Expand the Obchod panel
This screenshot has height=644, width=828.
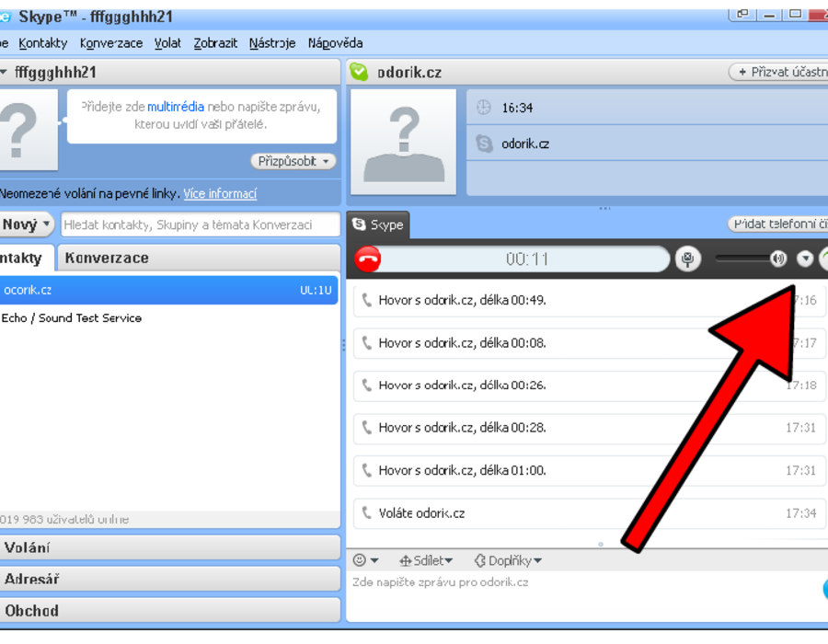coord(170,611)
